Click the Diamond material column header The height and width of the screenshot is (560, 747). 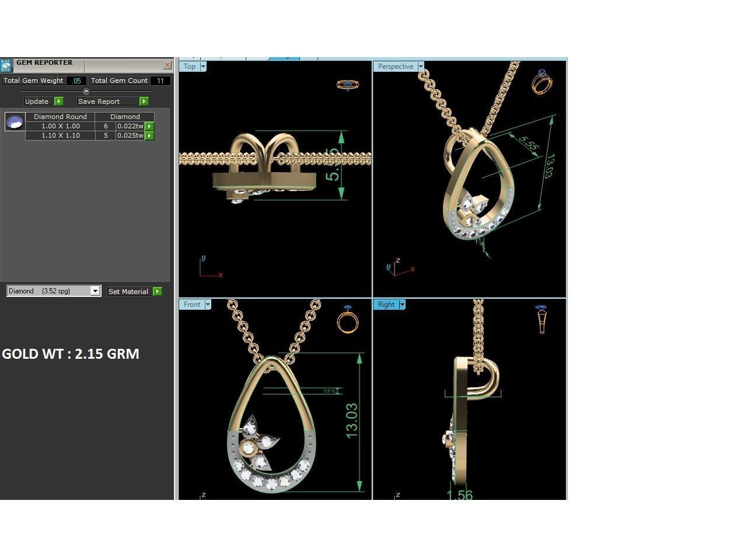pos(125,117)
